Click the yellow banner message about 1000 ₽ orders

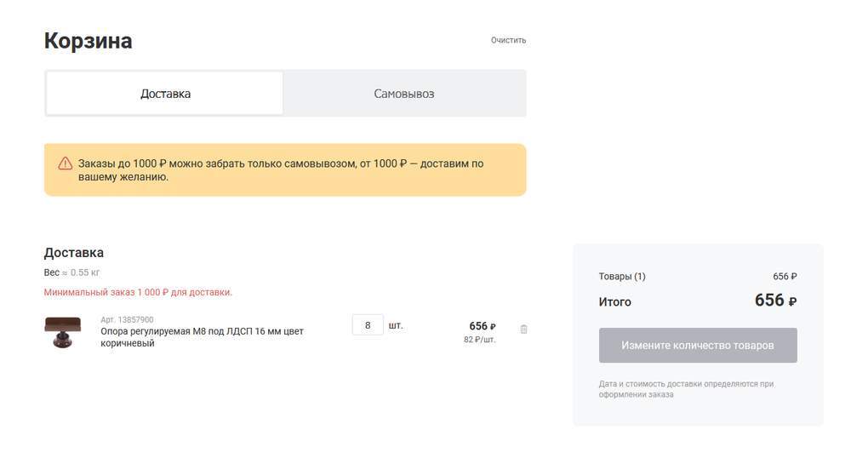coord(281,170)
